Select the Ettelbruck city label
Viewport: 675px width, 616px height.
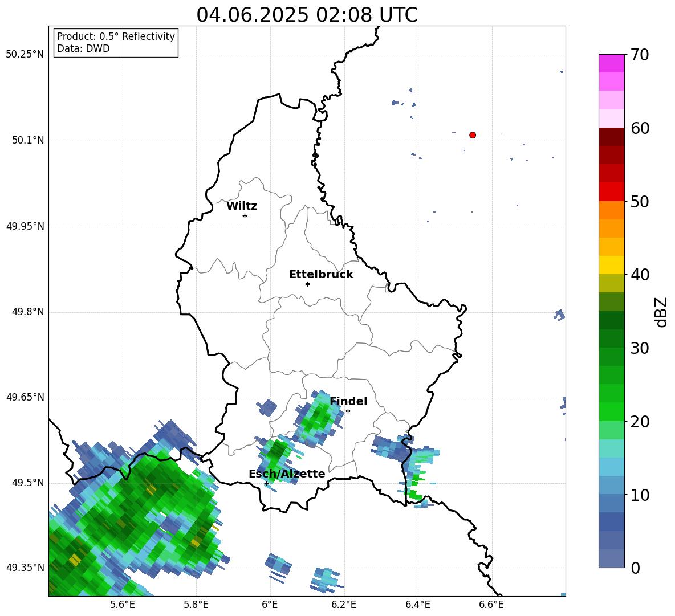click(321, 275)
